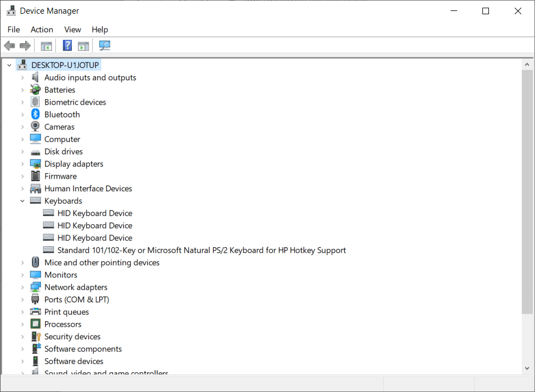Expand the Processors category
Viewport: 535px width, 392px height.
22,324
